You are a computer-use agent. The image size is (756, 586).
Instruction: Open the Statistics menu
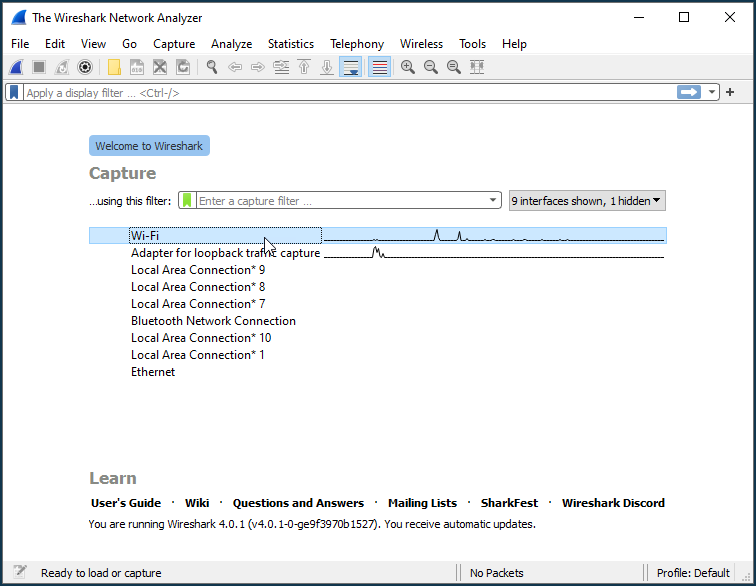click(291, 44)
